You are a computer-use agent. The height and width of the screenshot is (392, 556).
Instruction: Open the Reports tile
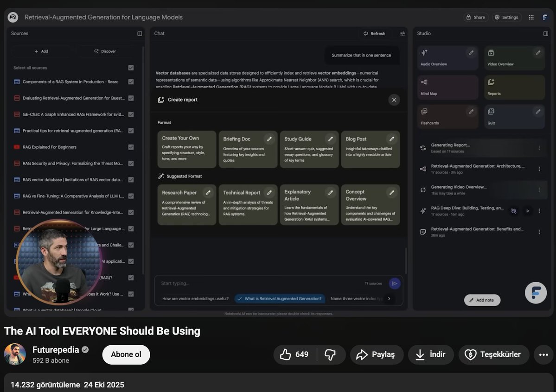tap(515, 87)
